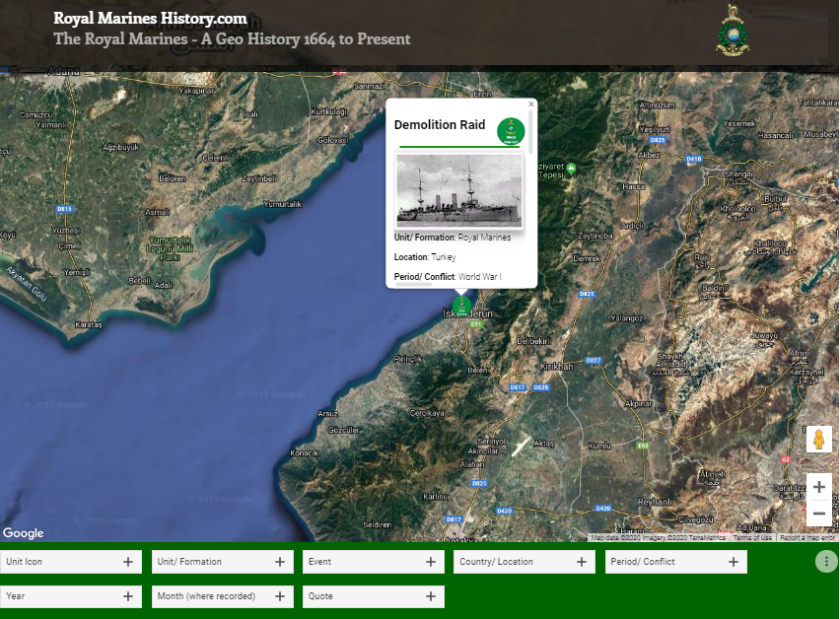Expand the Unit Icon filter

[x=71, y=562]
